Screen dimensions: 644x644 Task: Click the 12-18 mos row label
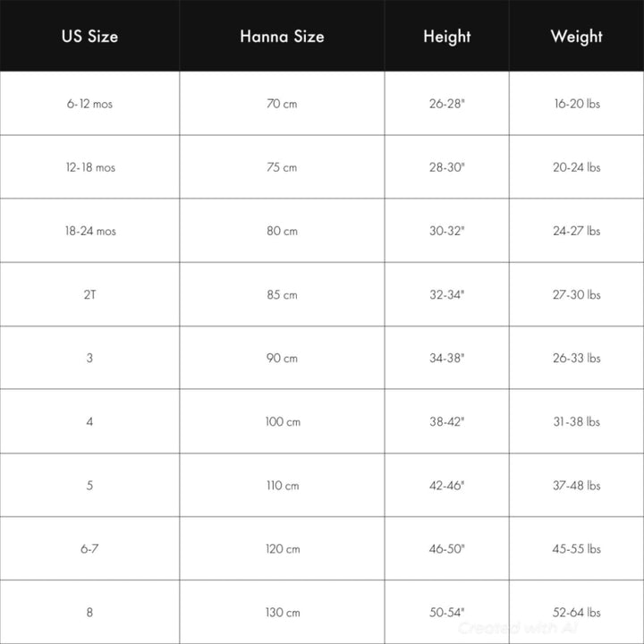click(x=89, y=167)
